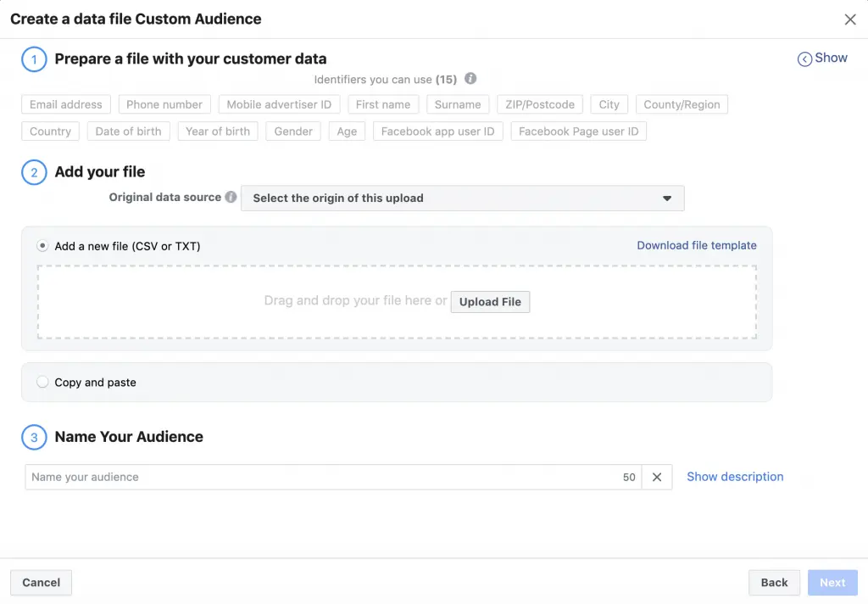Click the info icon beside "Identifiers you can use (15)"
The width and height of the screenshot is (868, 604).
tap(470, 79)
